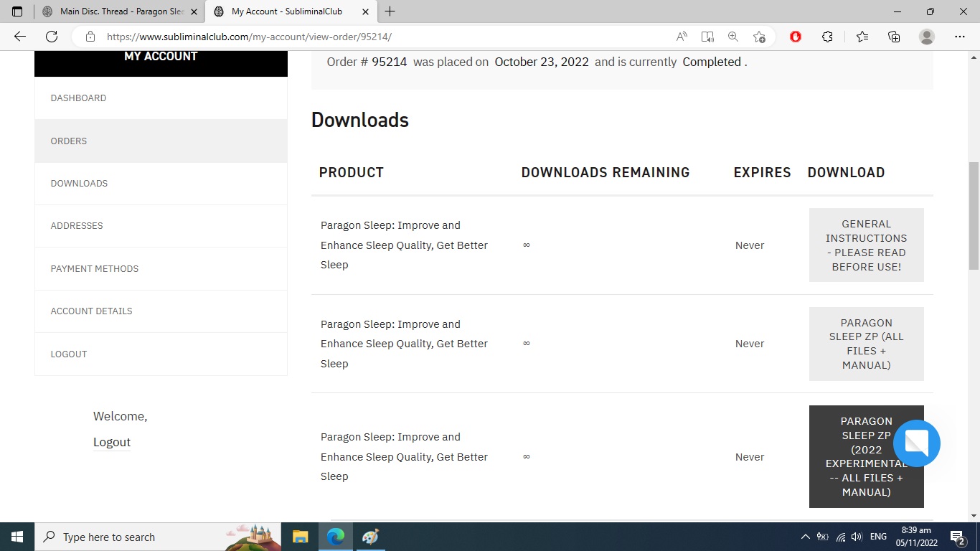
Task: Expand the system tray hidden icons chevron
Action: coord(805,537)
